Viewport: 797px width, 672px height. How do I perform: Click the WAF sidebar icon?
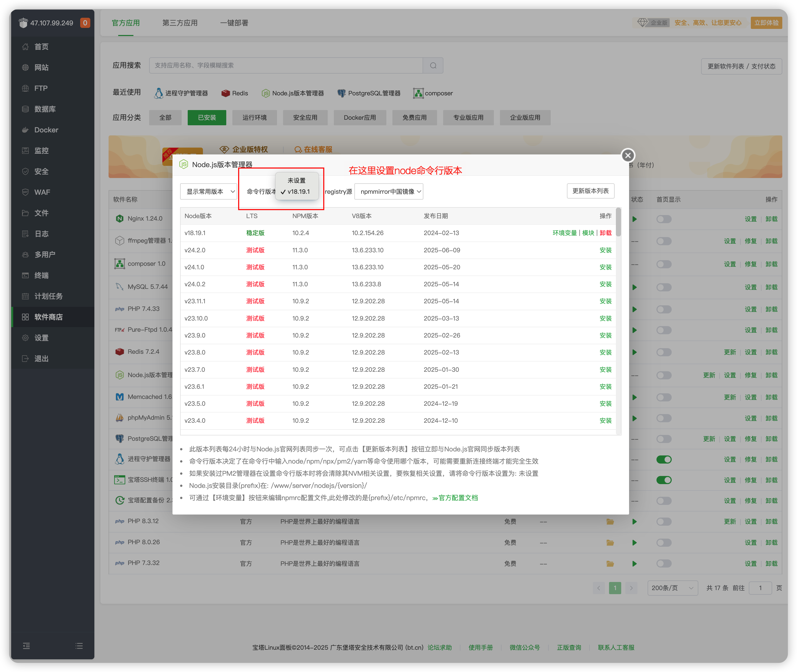click(x=26, y=192)
